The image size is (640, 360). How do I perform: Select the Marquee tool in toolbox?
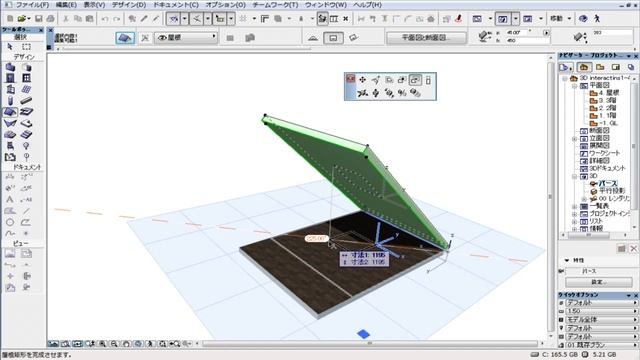(x=27, y=47)
